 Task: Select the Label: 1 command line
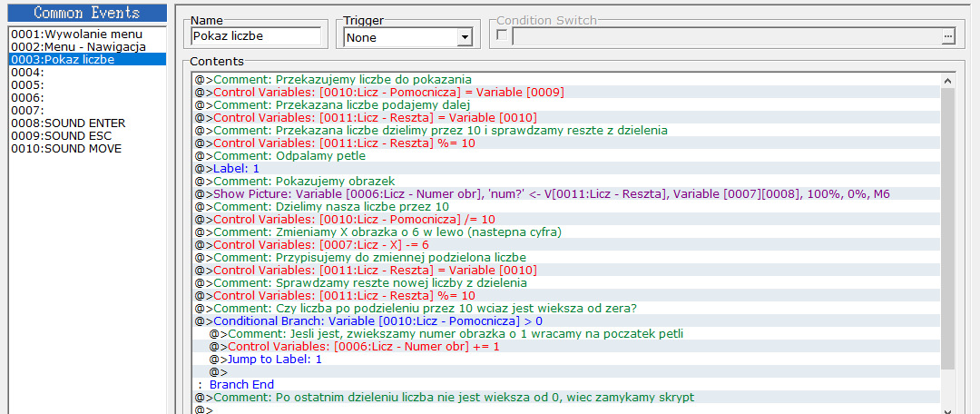pyautogui.click(x=565, y=168)
